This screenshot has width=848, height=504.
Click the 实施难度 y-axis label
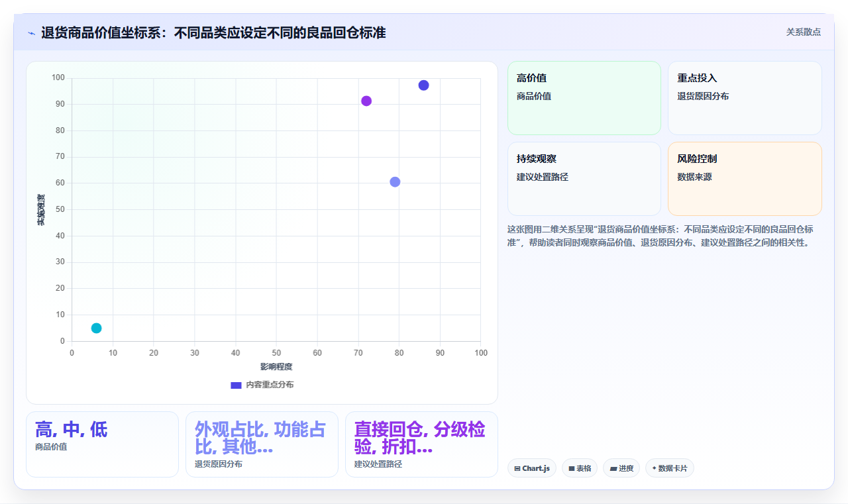41,209
